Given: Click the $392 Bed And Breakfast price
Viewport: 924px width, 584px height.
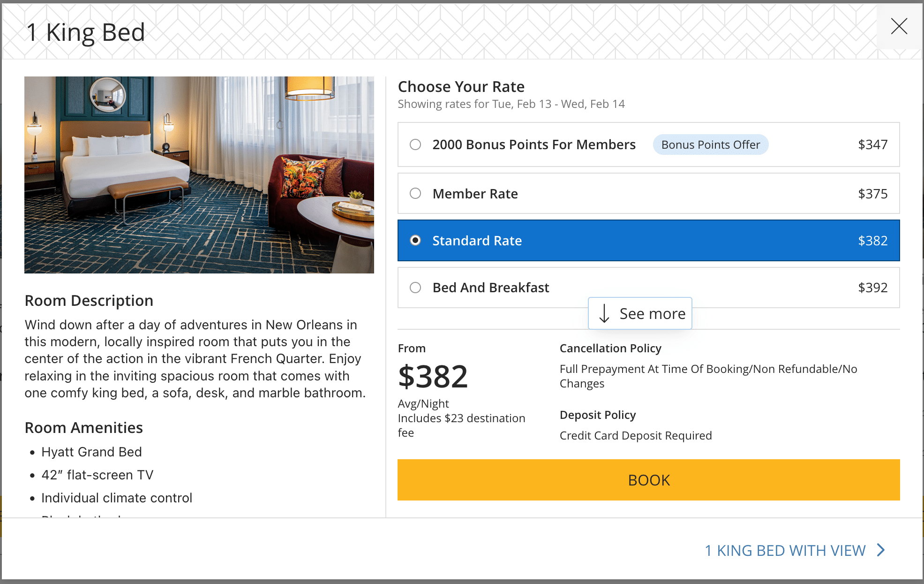Looking at the screenshot, I should pos(872,288).
